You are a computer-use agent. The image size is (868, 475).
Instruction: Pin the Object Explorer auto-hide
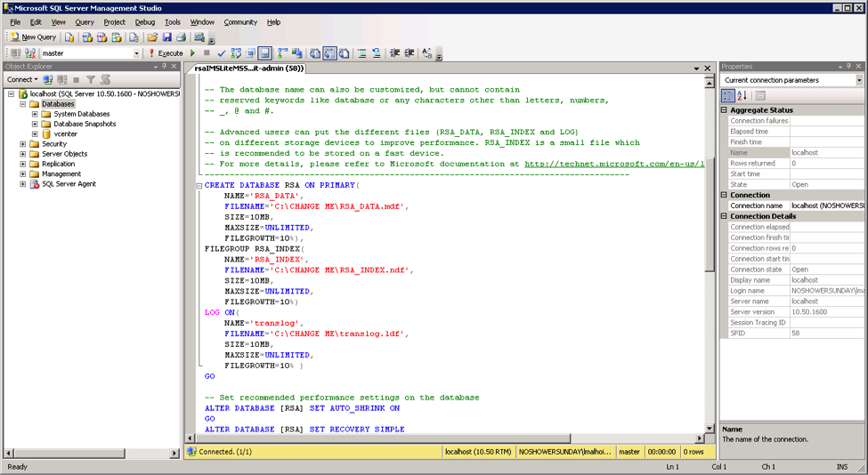coord(165,67)
